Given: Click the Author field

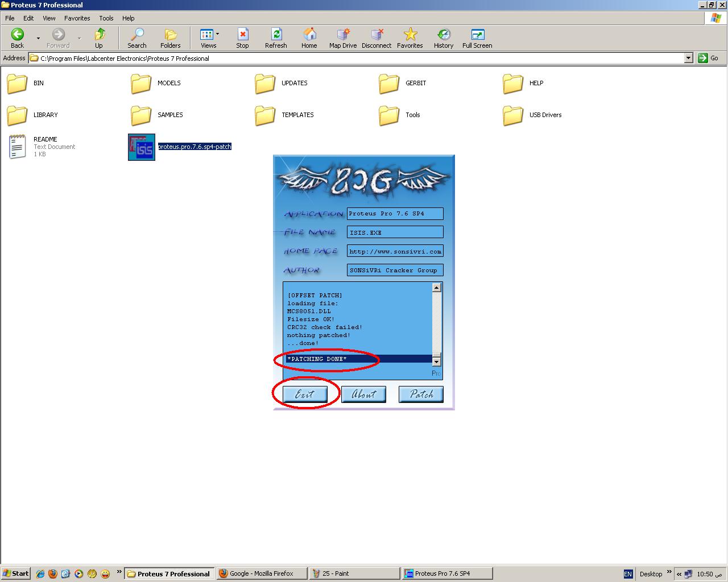Looking at the screenshot, I should [x=395, y=271].
